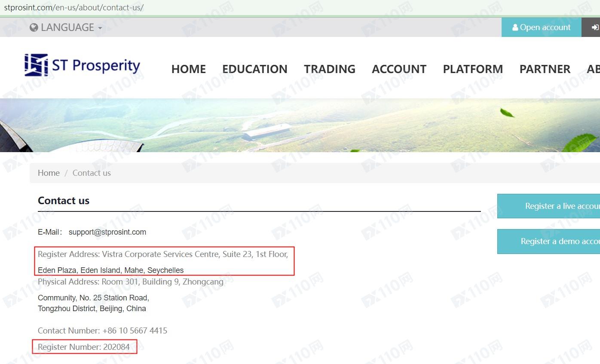This screenshot has width=600, height=364.
Task: Choose PLATFORM from the main menu
Action: [x=473, y=69]
